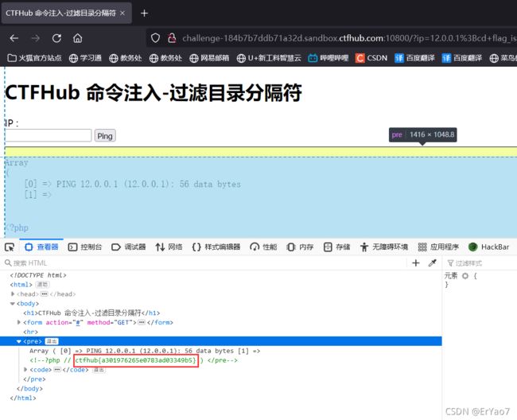This screenshot has width=517, height=420.
Task: Go back to previous page
Action: click(14, 38)
